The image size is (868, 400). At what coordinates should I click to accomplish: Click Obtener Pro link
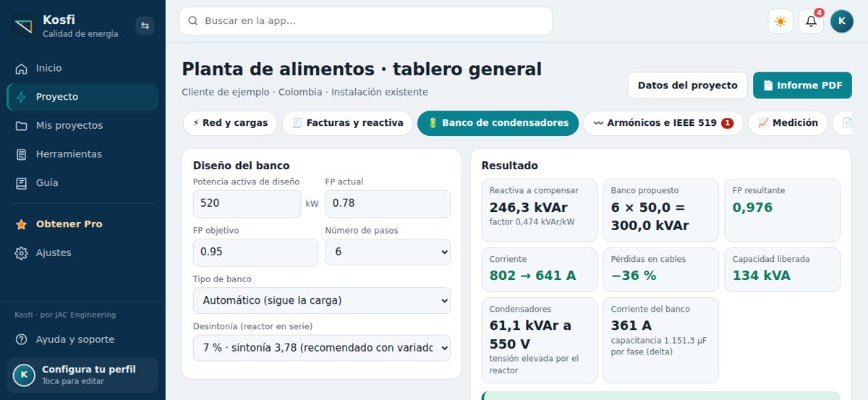tap(82, 224)
